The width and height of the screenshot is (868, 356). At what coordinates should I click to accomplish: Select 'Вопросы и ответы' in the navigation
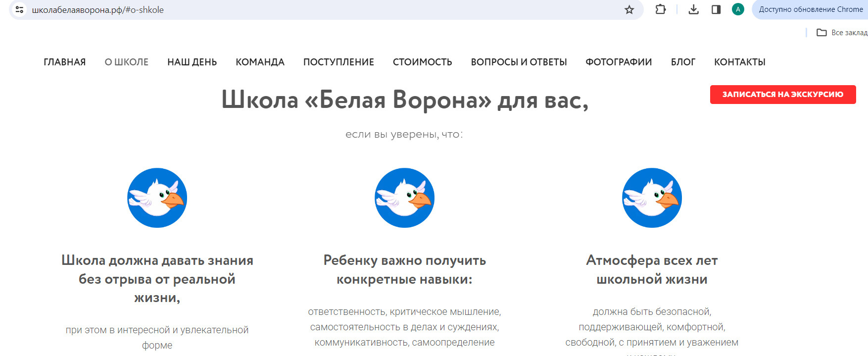(519, 62)
